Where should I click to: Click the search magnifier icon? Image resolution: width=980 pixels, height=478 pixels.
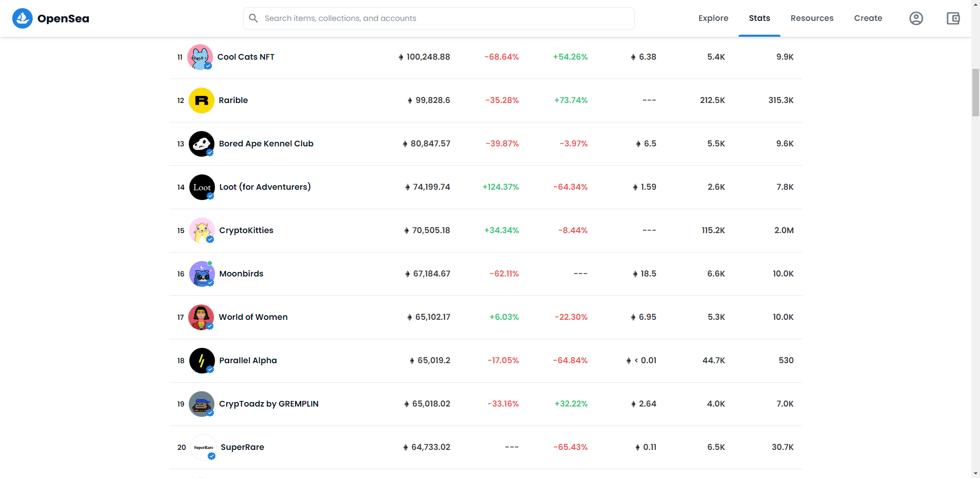[253, 18]
